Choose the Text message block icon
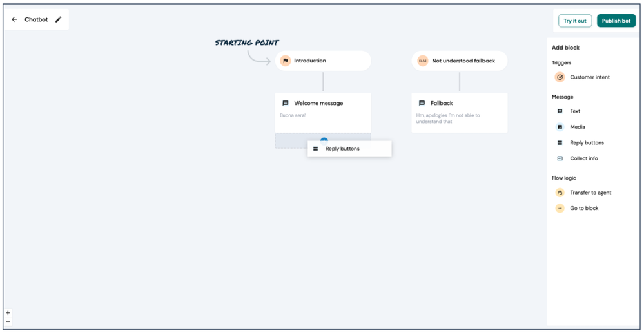 (560, 111)
